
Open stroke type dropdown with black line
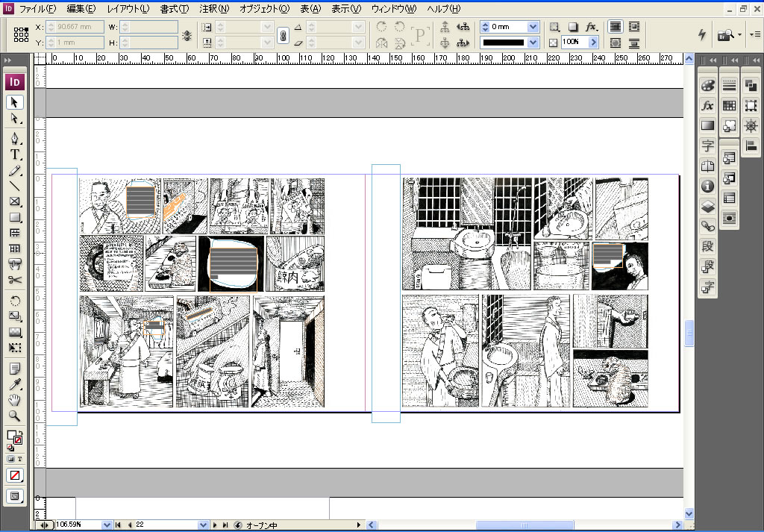pyautogui.click(x=533, y=43)
